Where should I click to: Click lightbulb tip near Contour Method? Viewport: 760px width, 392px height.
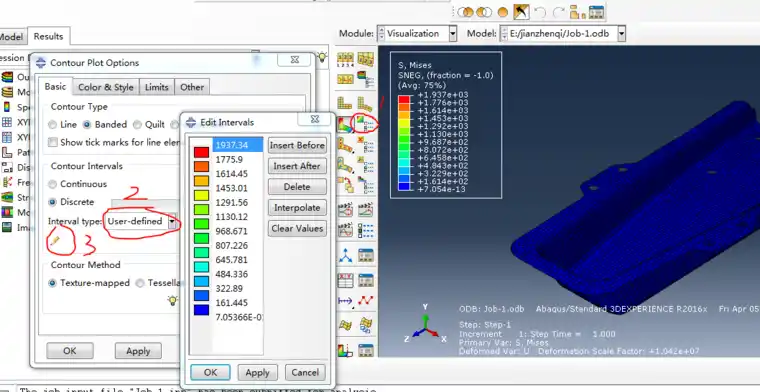[x=173, y=300]
